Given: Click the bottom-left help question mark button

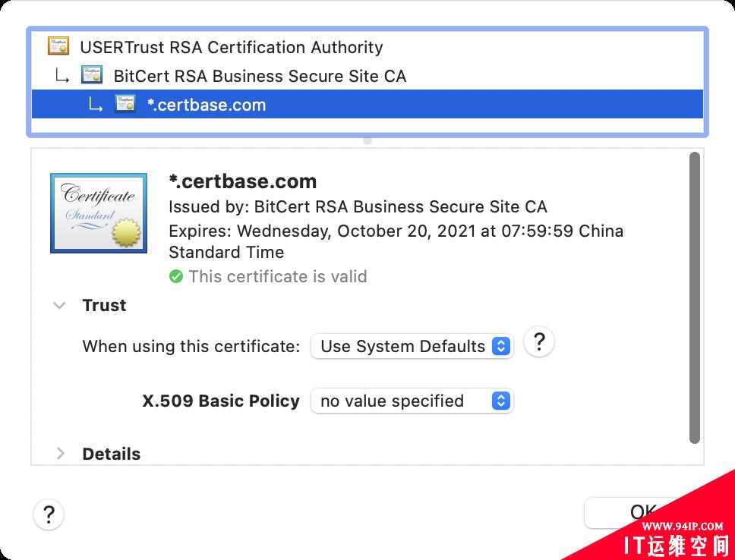Looking at the screenshot, I should click(49, 514).
